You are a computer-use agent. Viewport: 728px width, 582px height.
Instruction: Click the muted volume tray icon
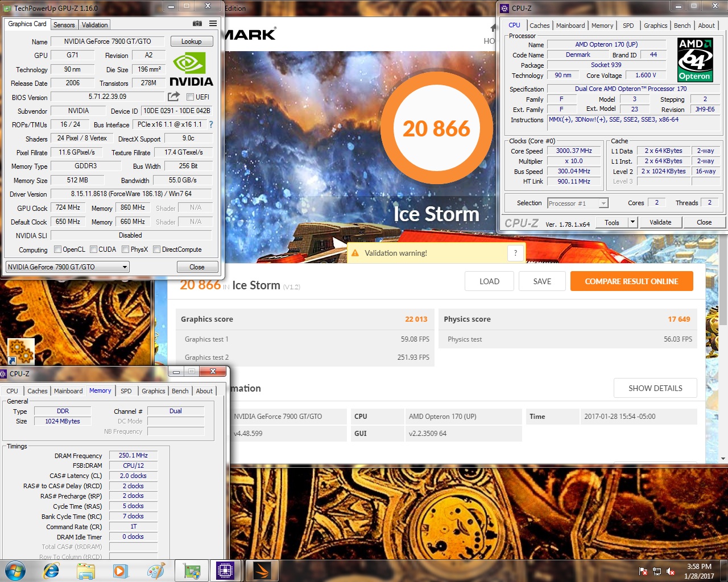[x=671, y=571]
